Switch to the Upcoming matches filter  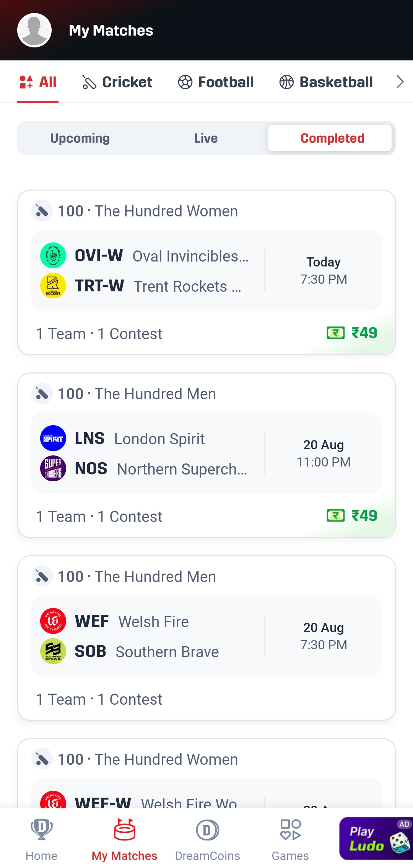tap(80, 138)
